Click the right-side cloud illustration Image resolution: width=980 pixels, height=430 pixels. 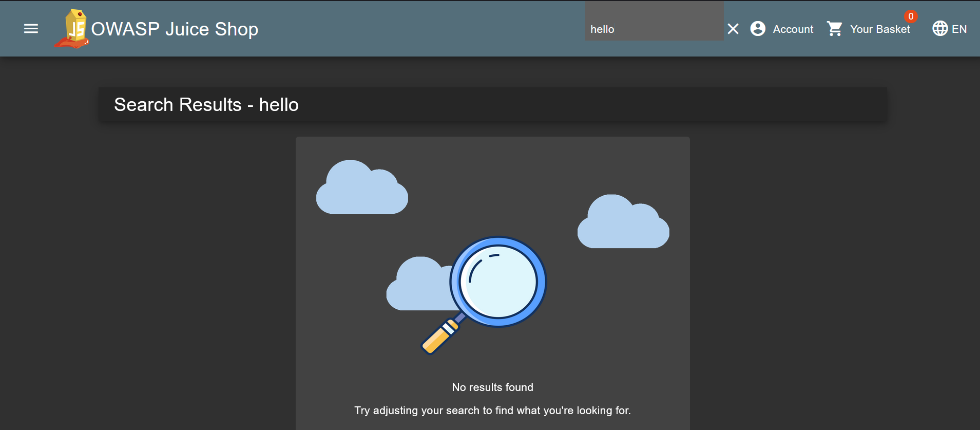tap(623, 224)
